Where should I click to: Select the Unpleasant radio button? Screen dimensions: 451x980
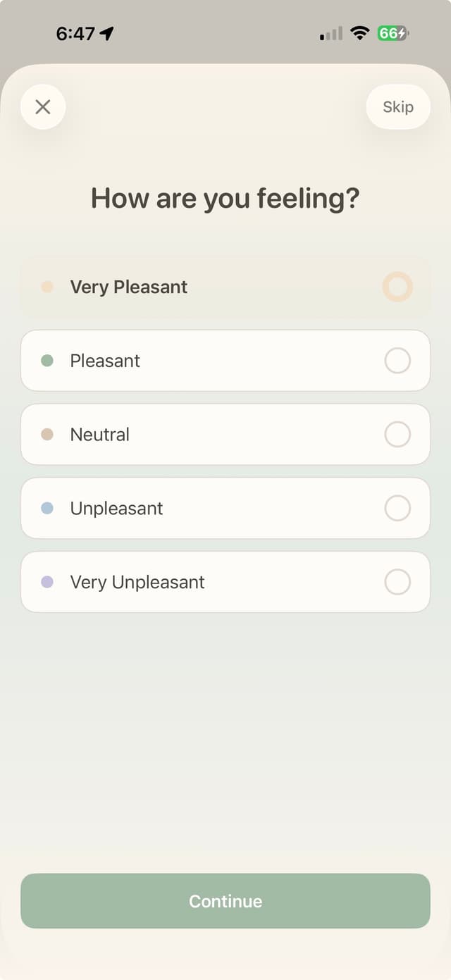tap(397, 508)
